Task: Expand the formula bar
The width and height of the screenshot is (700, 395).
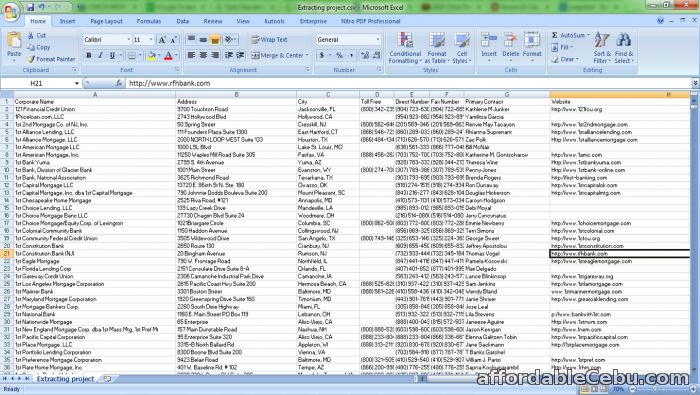Action: [x=695, y=83]
